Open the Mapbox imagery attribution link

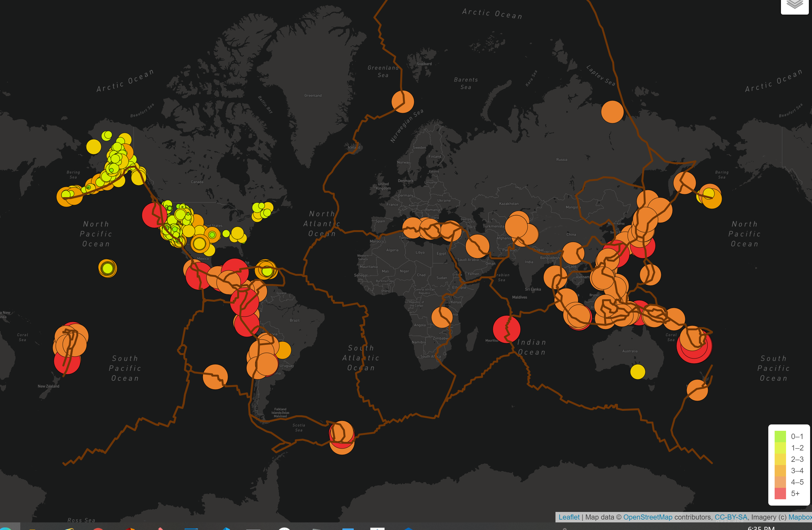(802, 517)
